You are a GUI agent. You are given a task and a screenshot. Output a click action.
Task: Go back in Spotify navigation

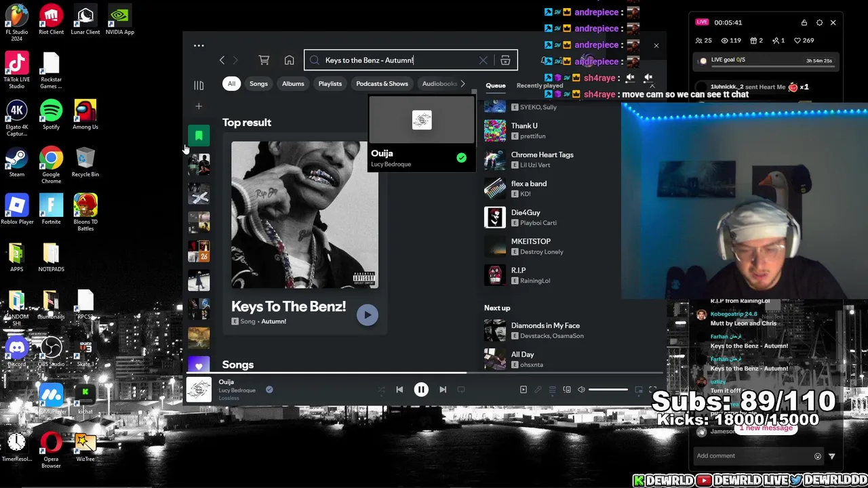point(222,60)
